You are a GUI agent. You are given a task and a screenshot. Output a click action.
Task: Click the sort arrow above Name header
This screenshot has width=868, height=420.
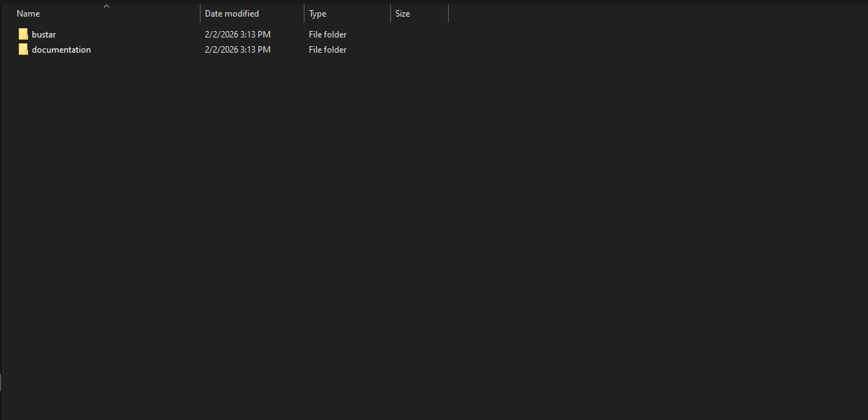point(106,6)
